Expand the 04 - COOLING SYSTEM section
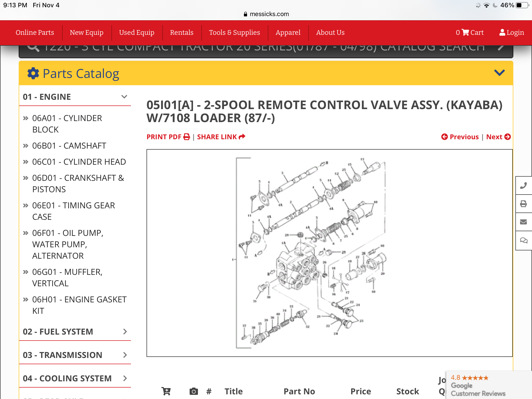 [75, 378]
